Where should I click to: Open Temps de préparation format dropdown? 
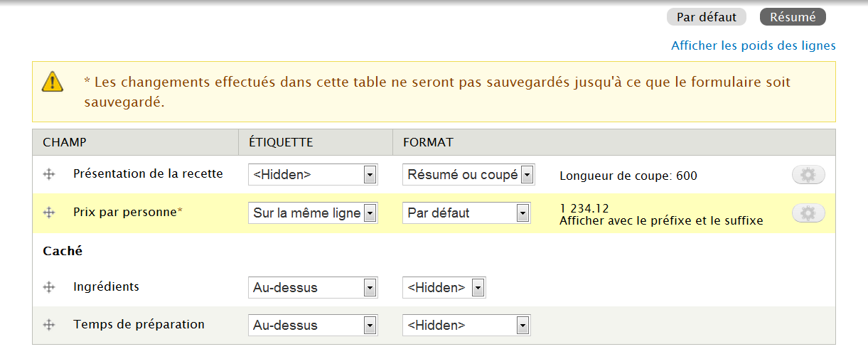pyautogui.click(x=466, y=326)
